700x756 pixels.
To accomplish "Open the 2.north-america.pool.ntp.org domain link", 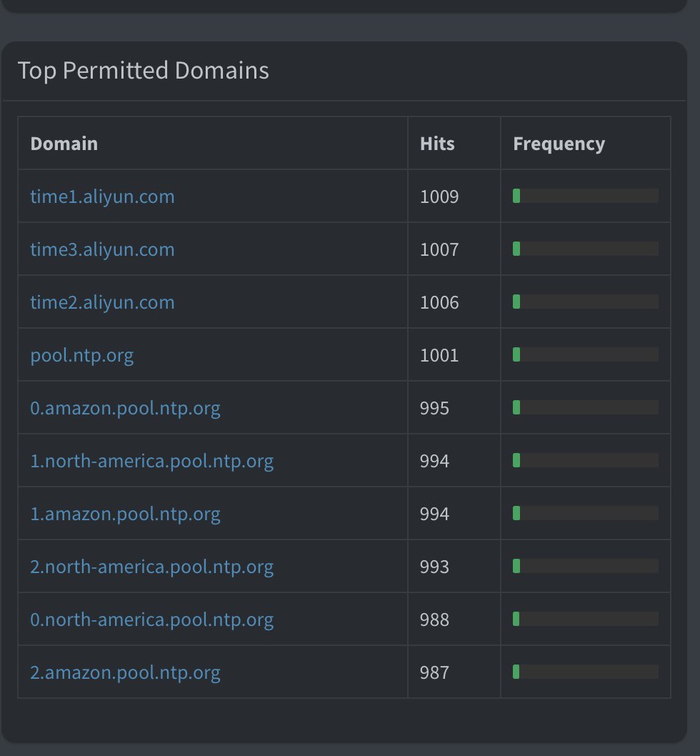I will pyautogui.click(x=152, y=567).
